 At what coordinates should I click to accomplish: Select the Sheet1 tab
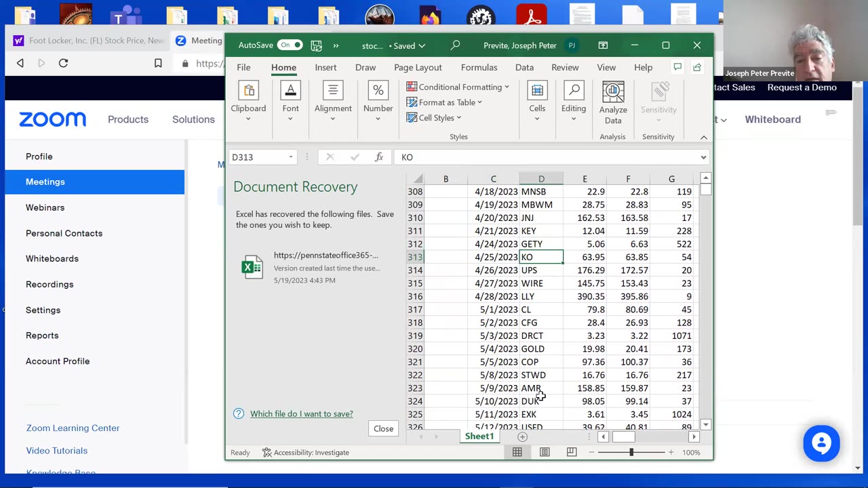point(479,436)
